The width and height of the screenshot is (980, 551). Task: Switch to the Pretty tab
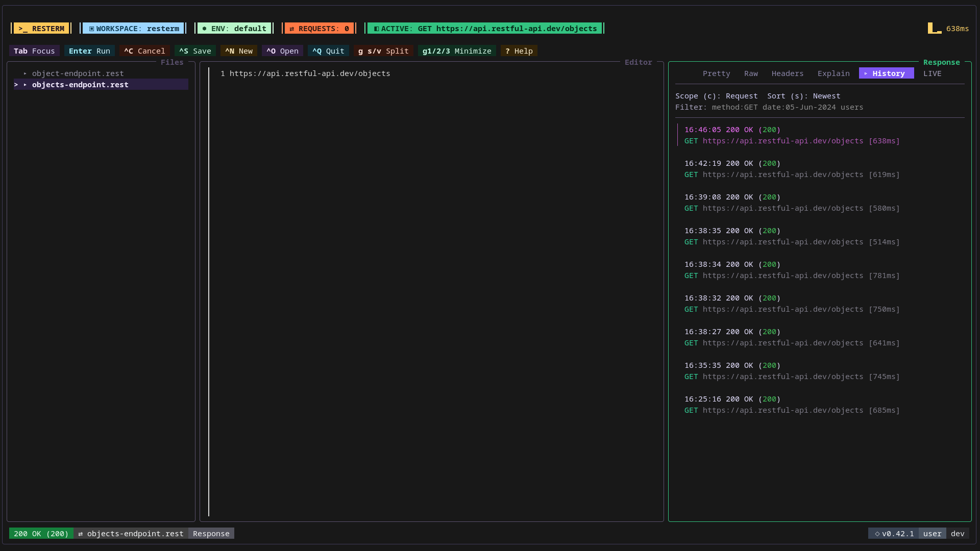(716, 73)
